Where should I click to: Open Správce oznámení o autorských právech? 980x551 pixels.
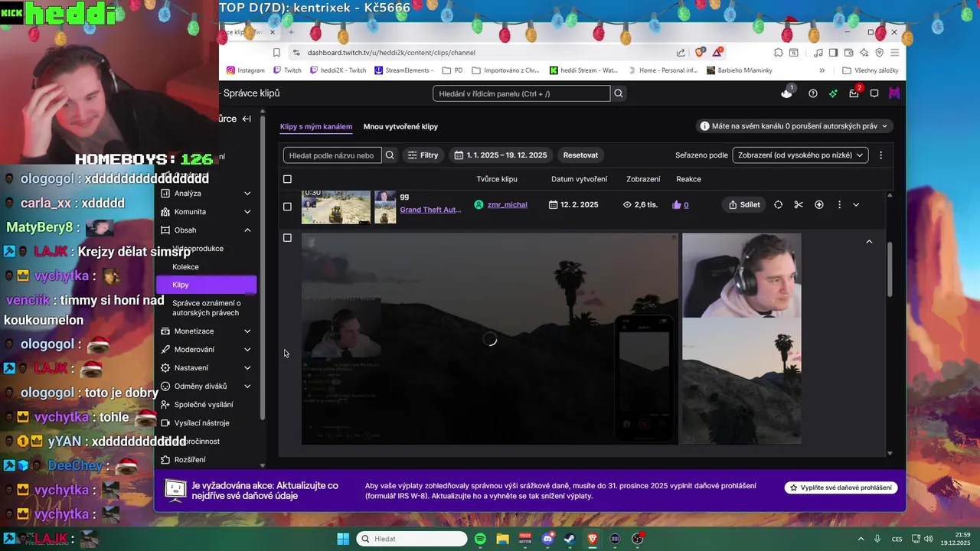207,308
